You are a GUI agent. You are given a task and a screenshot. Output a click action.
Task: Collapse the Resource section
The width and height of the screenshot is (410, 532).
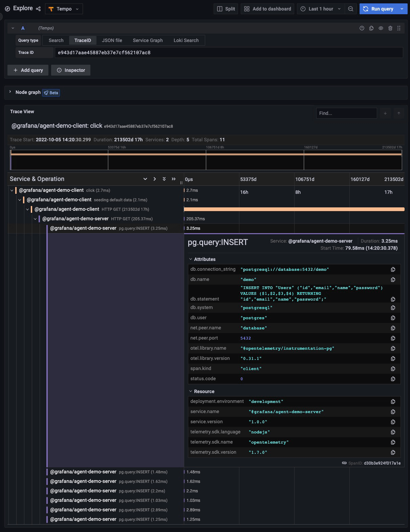(x=191, y=391)
